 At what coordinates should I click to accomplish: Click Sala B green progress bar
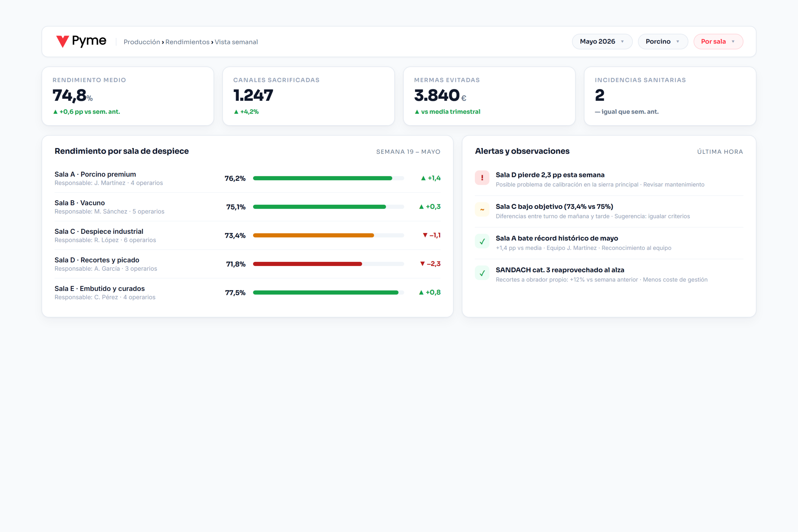coord(328,207)
